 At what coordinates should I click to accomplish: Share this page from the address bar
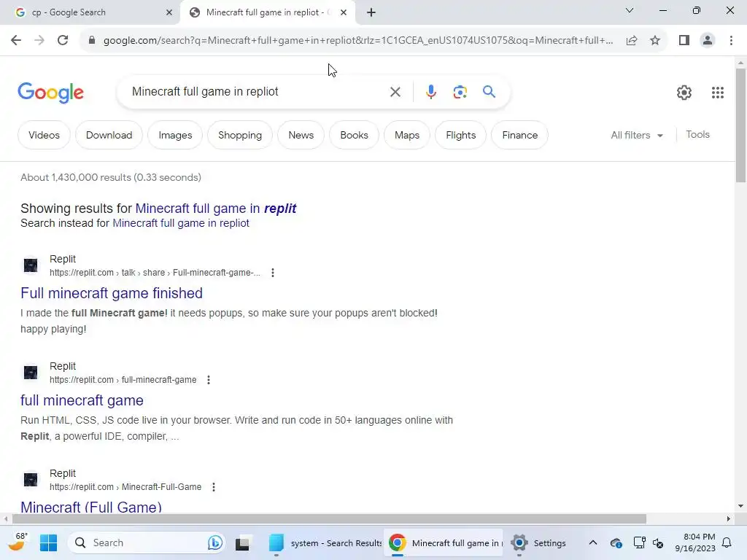(x=632, y=40)
